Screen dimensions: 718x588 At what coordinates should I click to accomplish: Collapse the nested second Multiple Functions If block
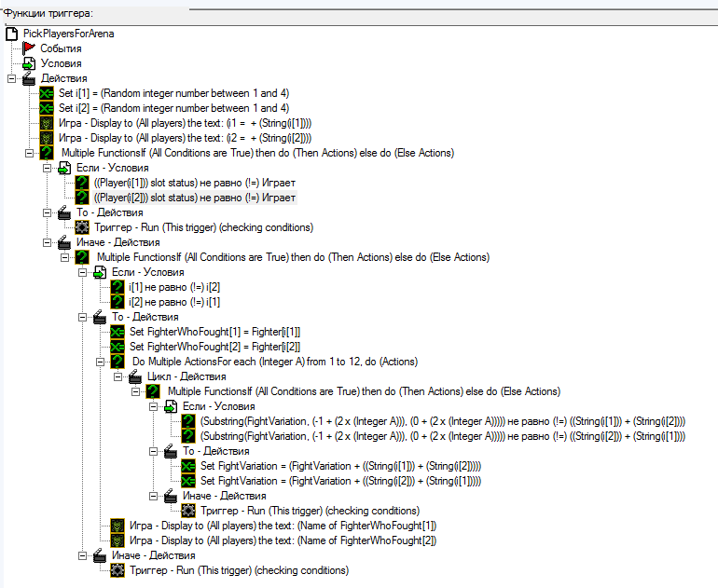[x=65, y=257]
